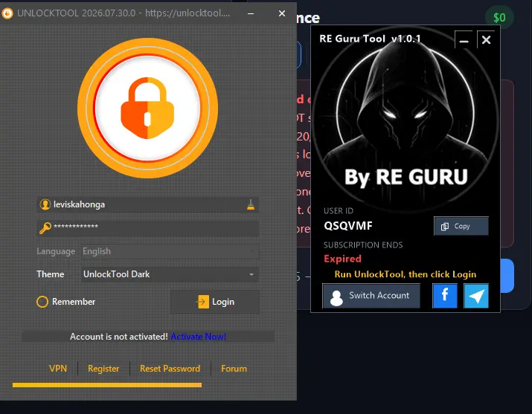Screen dimensions: 532x414
Task: Click the red Expired subscription text
Action: 342,259
